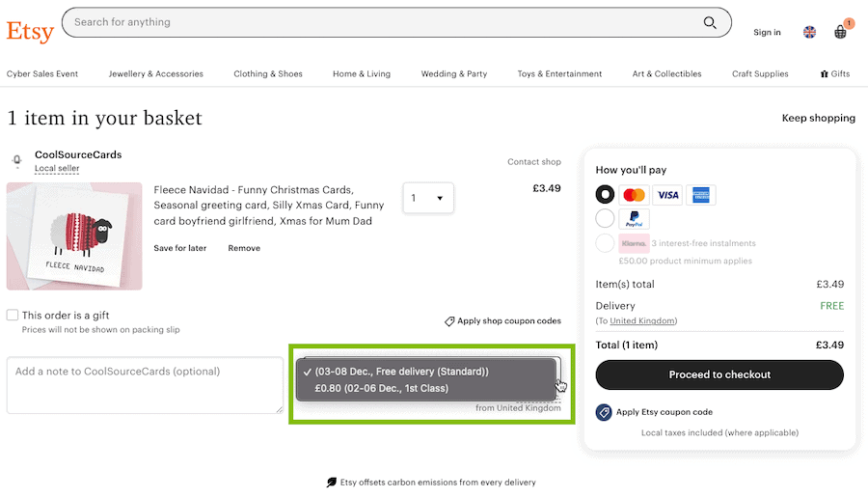Open Cyber Sales Event menu item

(x=42, y=73)
